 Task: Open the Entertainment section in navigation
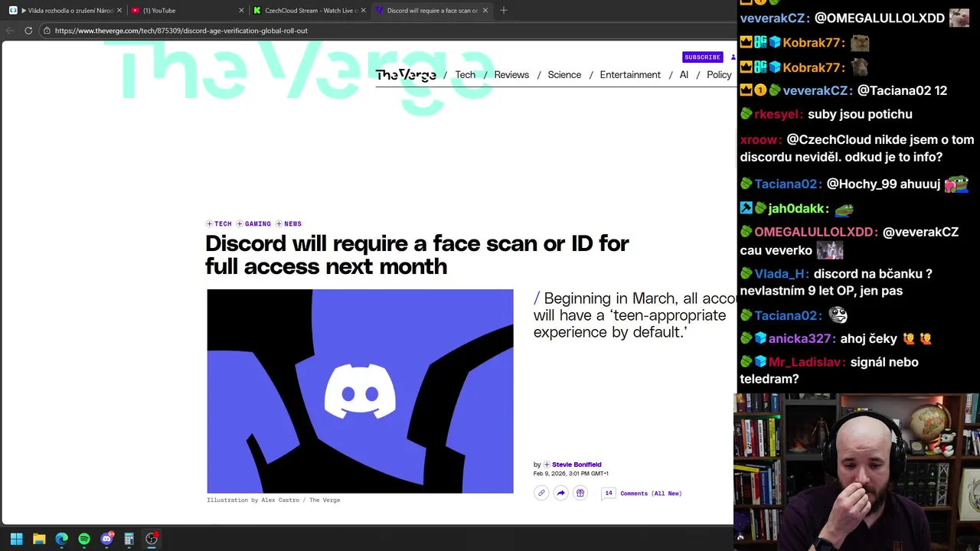point(630,75)
